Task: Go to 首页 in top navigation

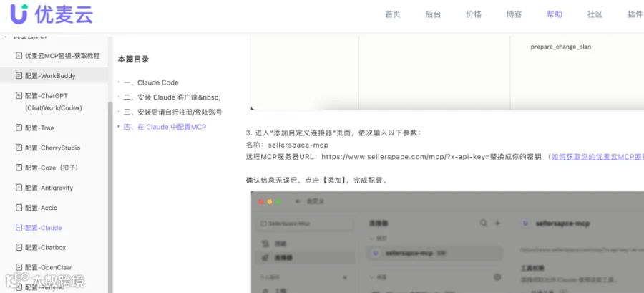Action: [393, 14]
